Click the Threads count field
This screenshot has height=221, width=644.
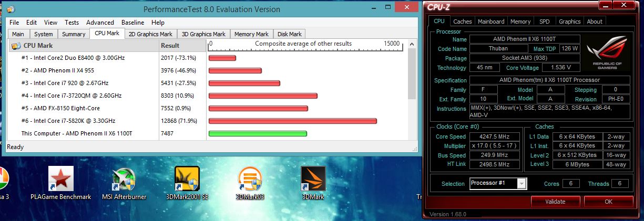coord(621,184)
